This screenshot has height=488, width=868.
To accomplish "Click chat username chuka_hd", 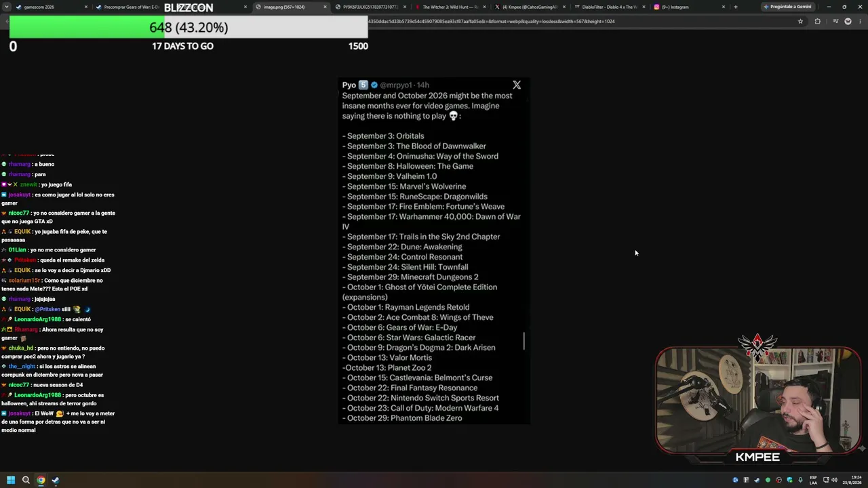I will (20, 348).
